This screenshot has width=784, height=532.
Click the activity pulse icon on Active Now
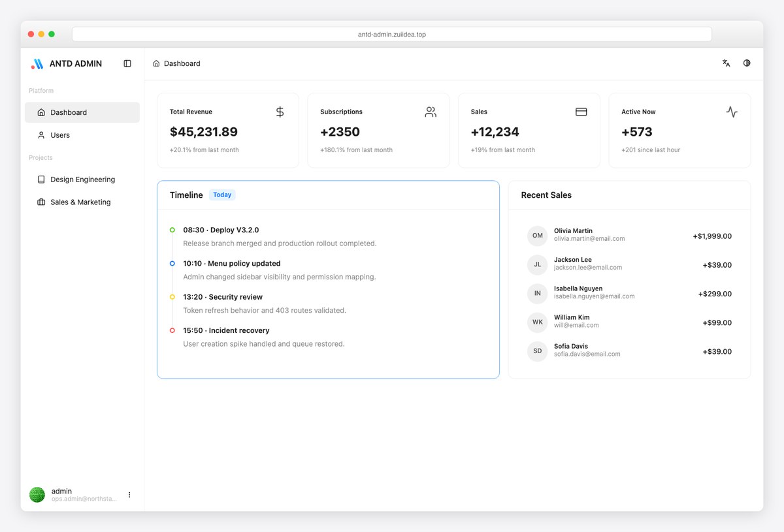point(732,112)
